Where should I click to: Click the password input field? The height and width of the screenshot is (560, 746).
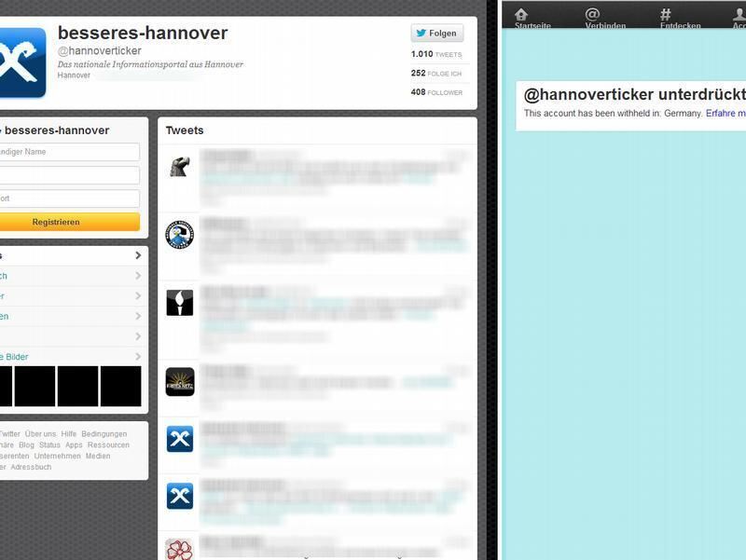(x=69, y=198)
